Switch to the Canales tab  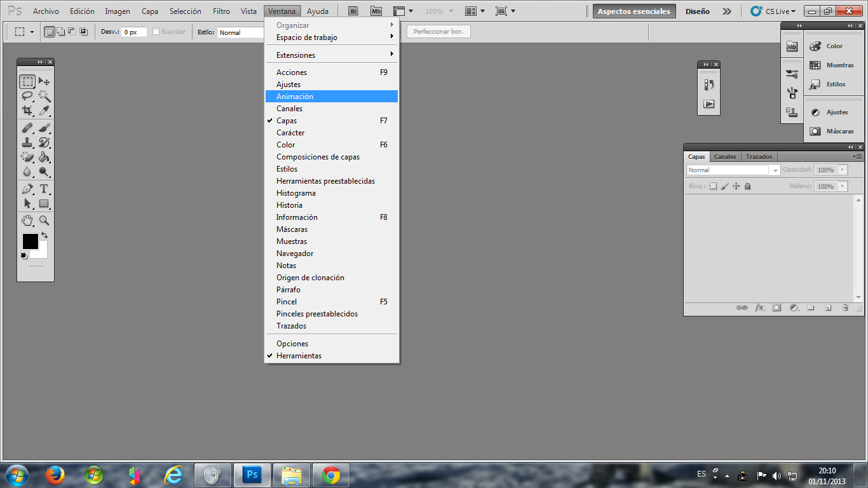click(725, 156)
